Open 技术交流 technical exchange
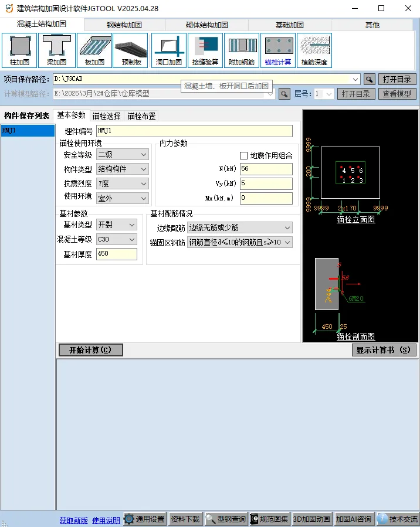 coord(398,519)
